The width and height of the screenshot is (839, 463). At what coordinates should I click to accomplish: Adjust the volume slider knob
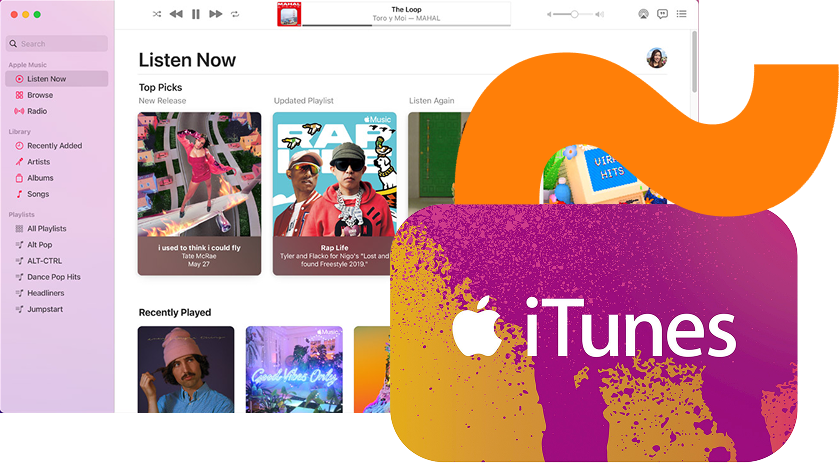click(x=574, y=14)
